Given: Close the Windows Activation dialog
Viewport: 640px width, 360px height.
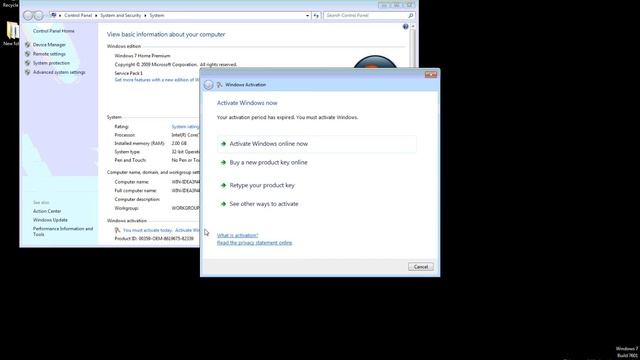Looking at the screenshot, I should pyautogui.click(x=431, y=74).
